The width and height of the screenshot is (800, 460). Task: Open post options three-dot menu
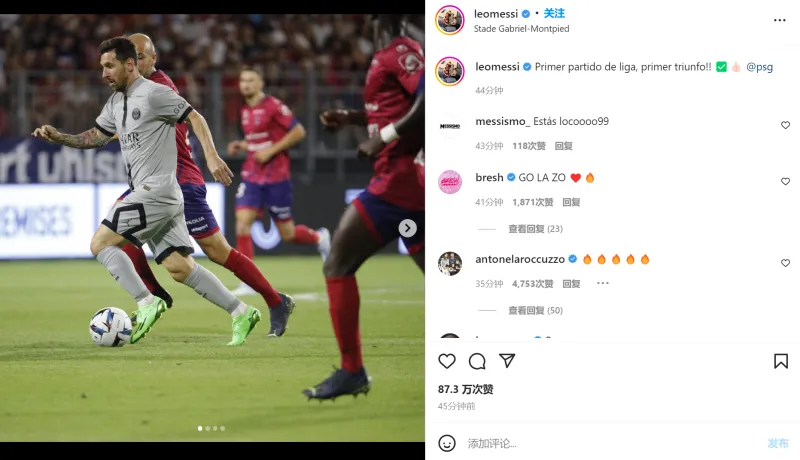[780, 20]
